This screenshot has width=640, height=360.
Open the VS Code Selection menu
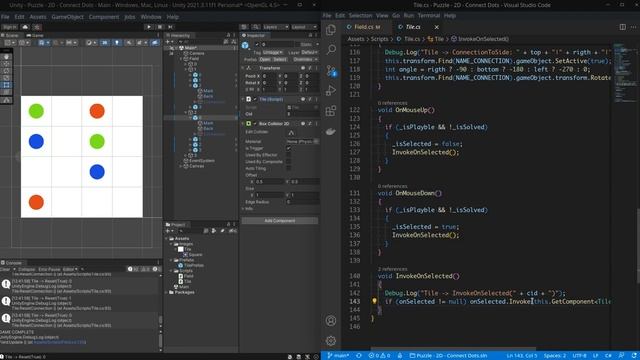360,16
